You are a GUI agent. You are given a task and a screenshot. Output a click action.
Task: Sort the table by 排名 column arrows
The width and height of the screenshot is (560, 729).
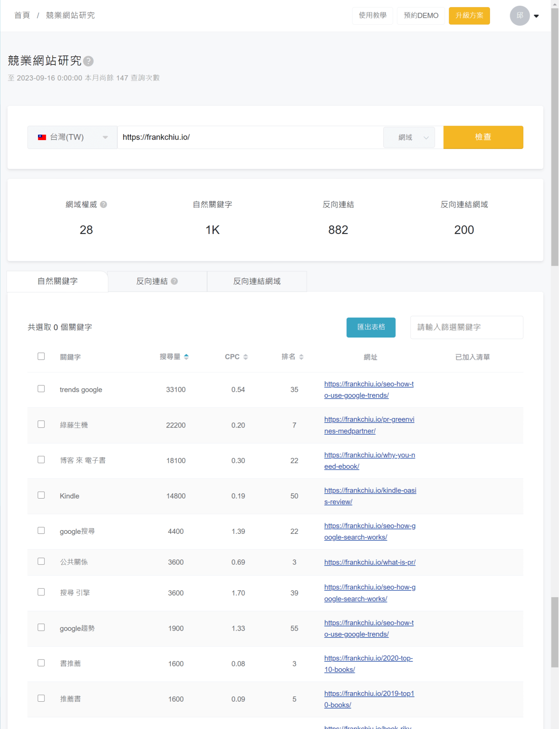(x=301, y=357)
